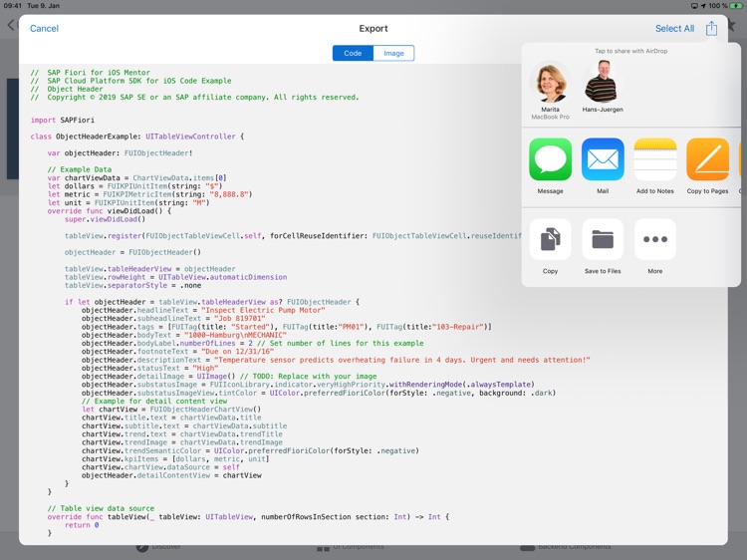Tap headlineText 'Inspect Electric Pump Motor' line
Image resolution: width=747 pixels, height=560 pixels.
tap(203, 310)
